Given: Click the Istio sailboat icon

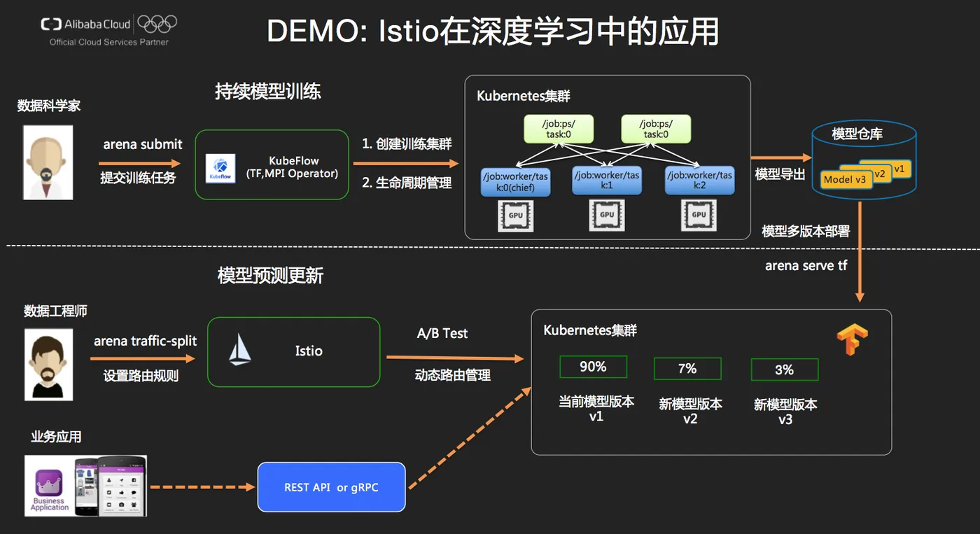Looking at the screenshot, I should tap(240, 349).
